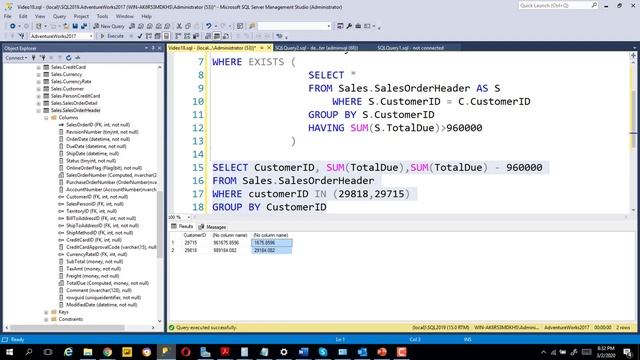The width and height of the screenshot is (640, 360).
Task: Click the Object Explorer vertical scrollbar
Action: coord(160,224)
